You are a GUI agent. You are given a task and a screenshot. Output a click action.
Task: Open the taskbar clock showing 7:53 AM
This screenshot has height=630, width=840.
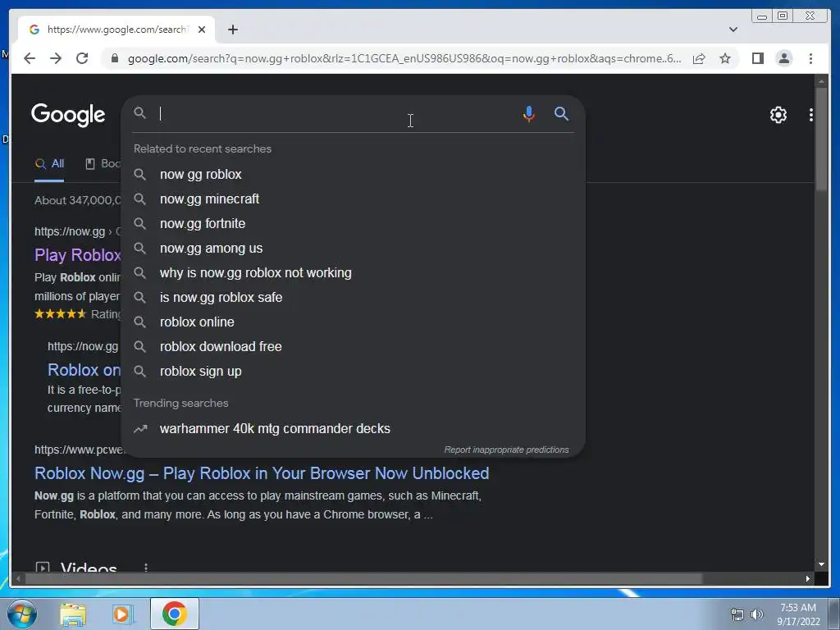798,614
